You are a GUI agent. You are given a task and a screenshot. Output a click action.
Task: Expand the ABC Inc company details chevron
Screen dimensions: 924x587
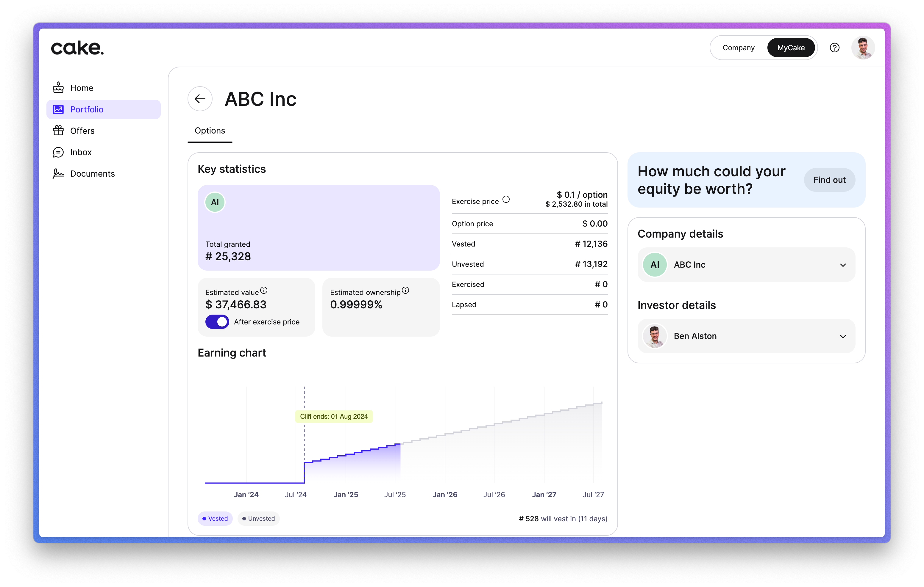pos(843,265)
